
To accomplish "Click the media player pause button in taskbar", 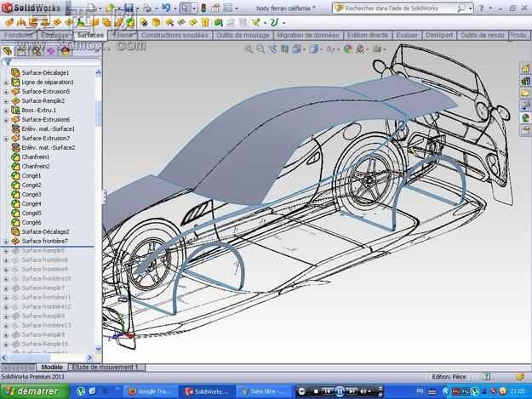I will click(339, 392).
